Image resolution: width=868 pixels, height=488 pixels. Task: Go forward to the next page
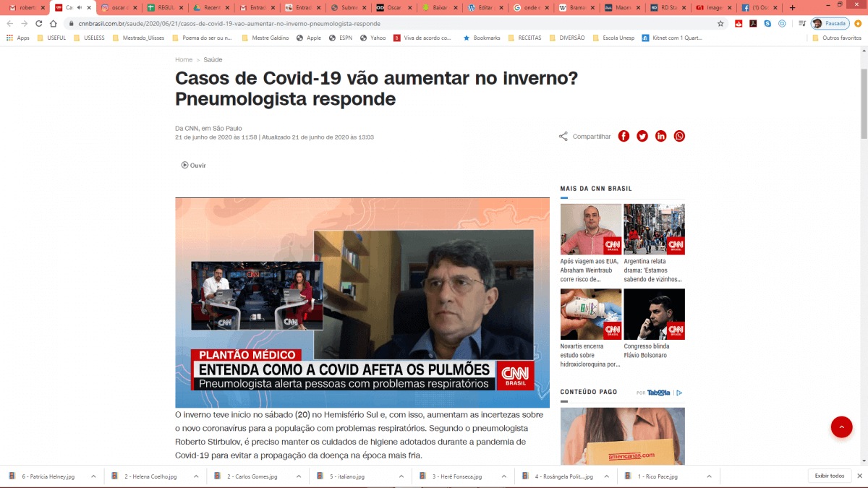[24, 23]
